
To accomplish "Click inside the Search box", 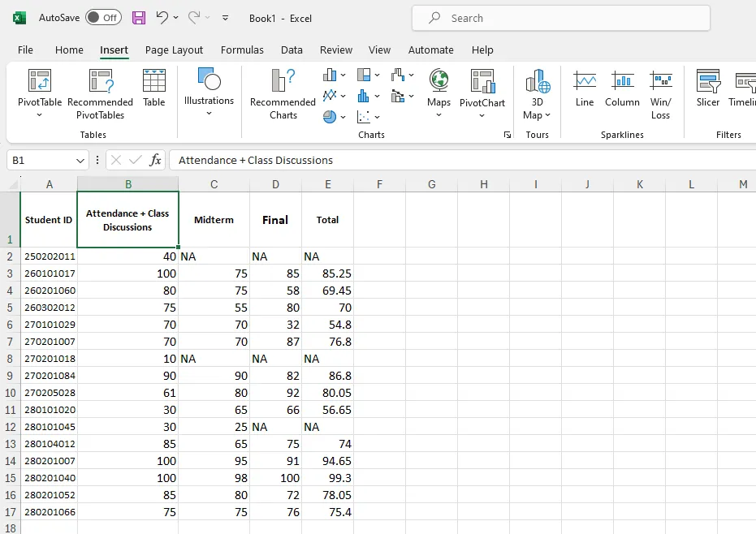I will (560, 18).
